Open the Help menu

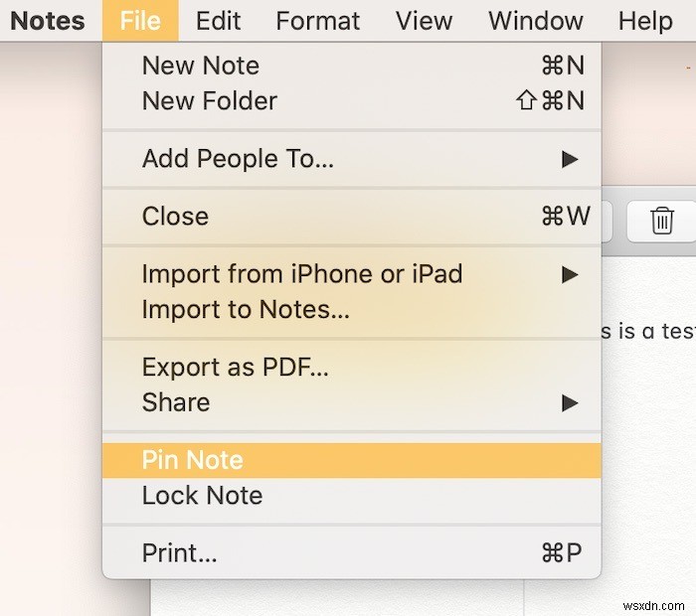click(645, 21)
